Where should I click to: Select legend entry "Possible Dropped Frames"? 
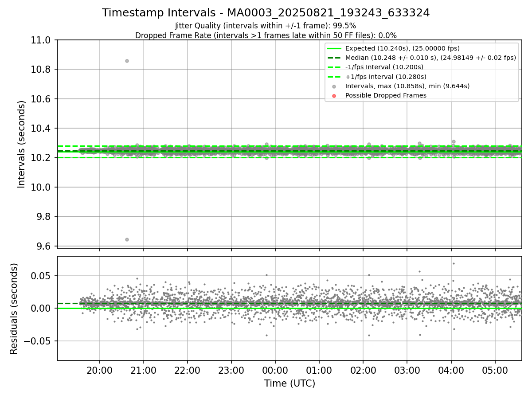point(386,95)
